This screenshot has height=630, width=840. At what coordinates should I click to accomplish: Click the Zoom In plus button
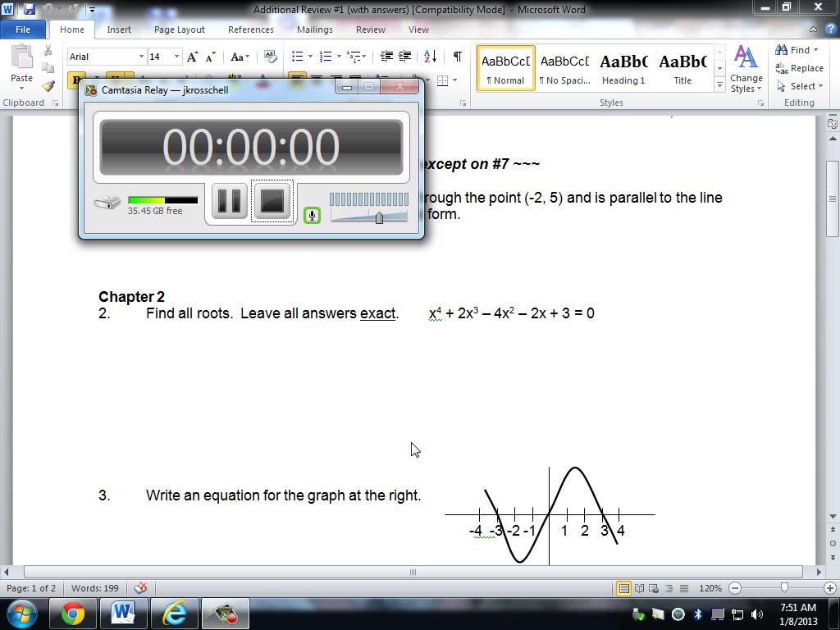point(830,588)
